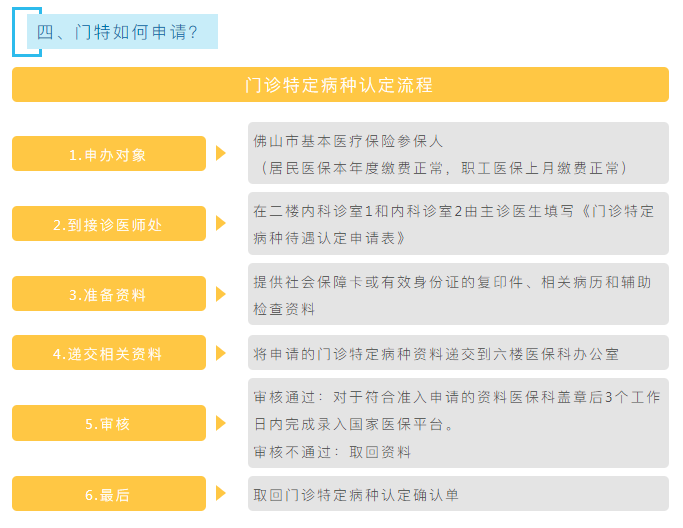Select the 1.申办对象 step button

(109, 154)
